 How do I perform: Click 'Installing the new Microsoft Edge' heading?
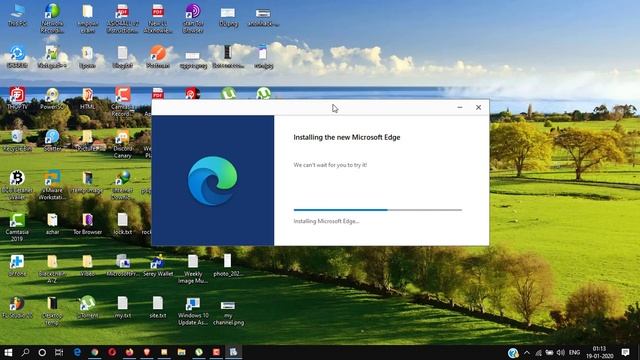pyautogui.click(x=347, y=137)
